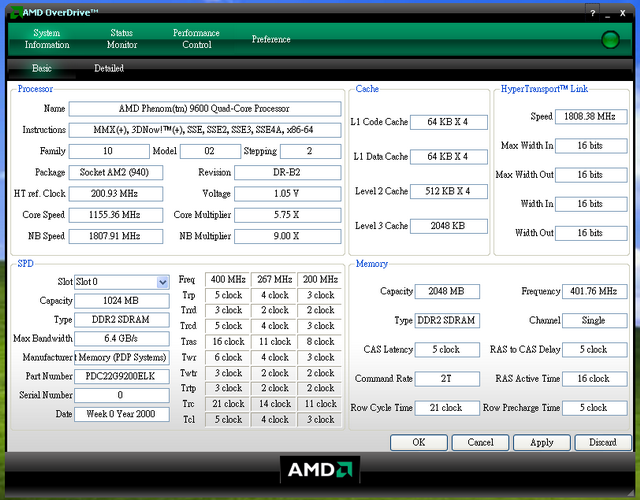Click the Trc 14 clock cell
Viewport: 640px width, 500px height.
[274, 404]
